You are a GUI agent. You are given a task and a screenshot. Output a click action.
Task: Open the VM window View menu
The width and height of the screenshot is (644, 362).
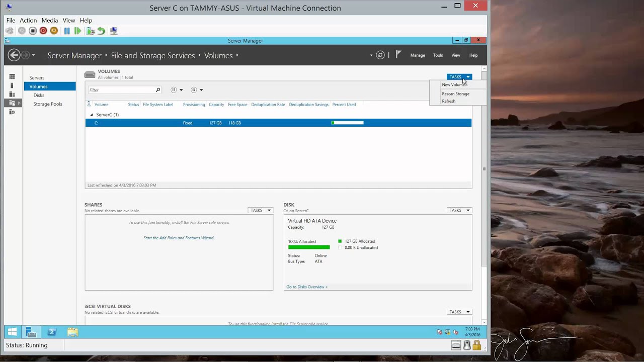coord(69,20)
